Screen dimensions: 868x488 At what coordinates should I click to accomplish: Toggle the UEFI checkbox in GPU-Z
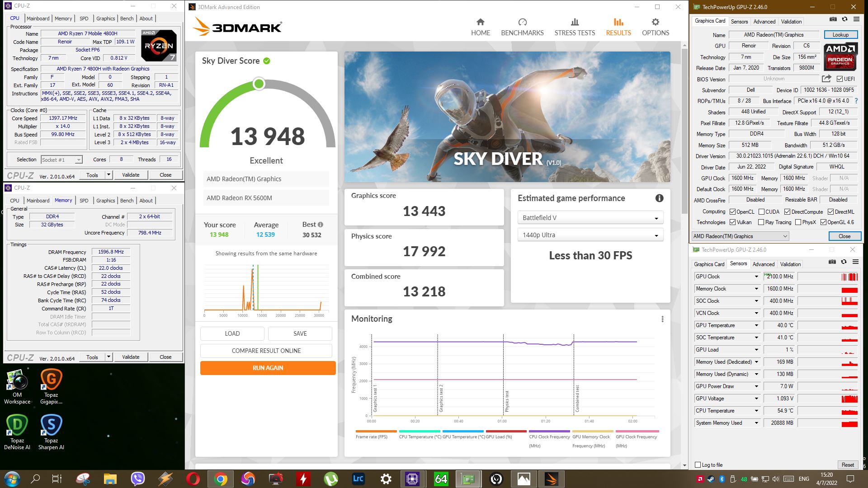[x=840, y=79]
